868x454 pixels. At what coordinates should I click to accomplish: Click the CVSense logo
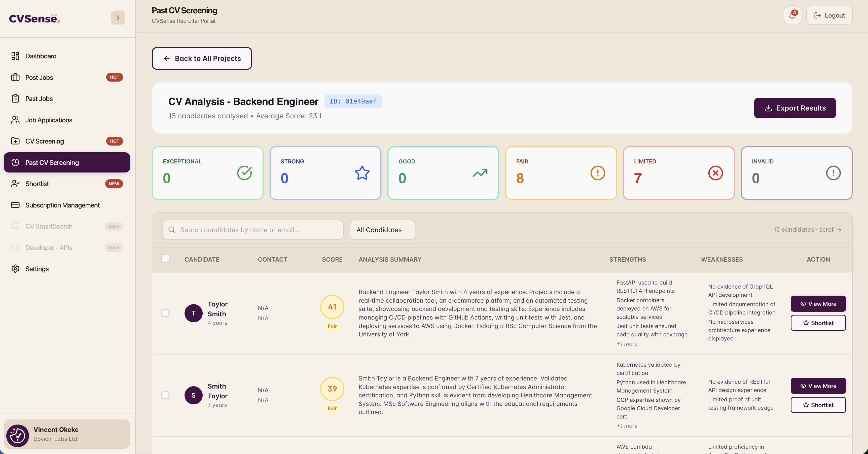tap(34, 18)
